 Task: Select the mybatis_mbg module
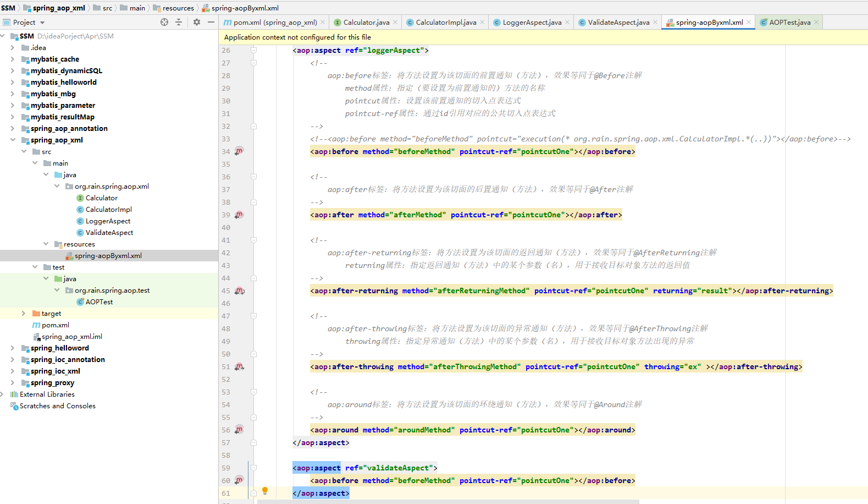pos(48,94)
